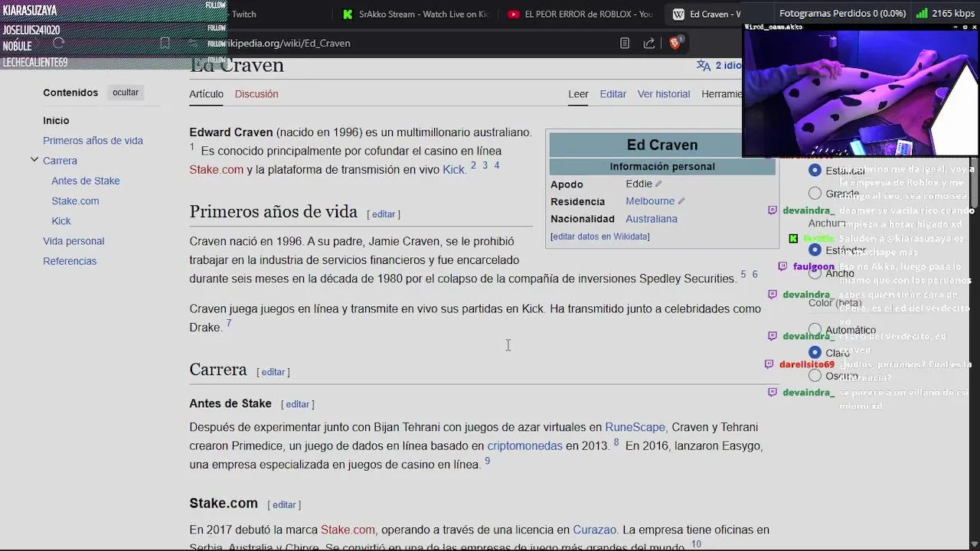Click reference number 8 after 2013
980x551 pixels.
[x=616, y=442]
